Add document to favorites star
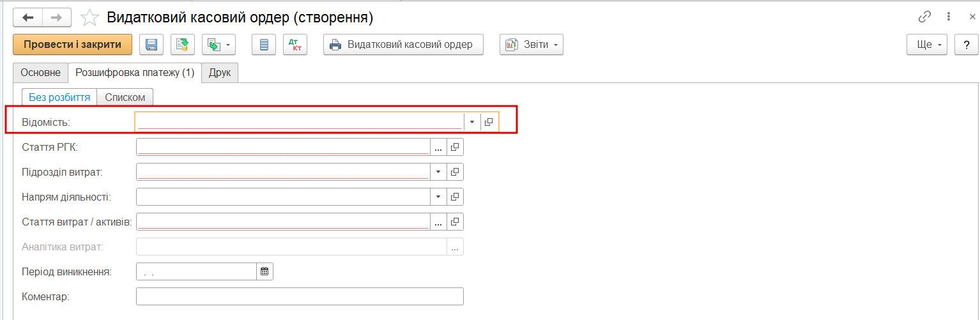Image resolution: width=980 pixels, height=320 pixels. point(91,17)
